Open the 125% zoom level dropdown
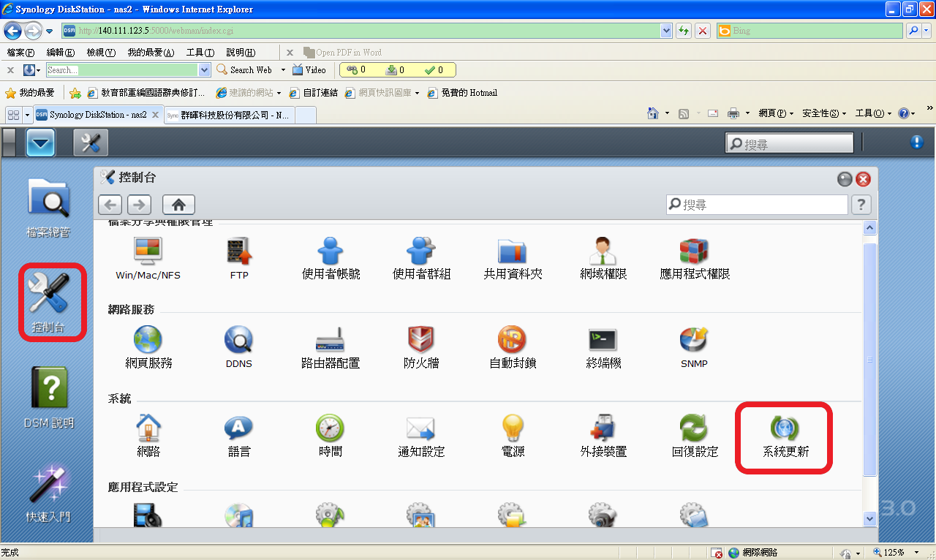Image resolution: width=936 pixels, height=560 pixels. click(916, 553)
